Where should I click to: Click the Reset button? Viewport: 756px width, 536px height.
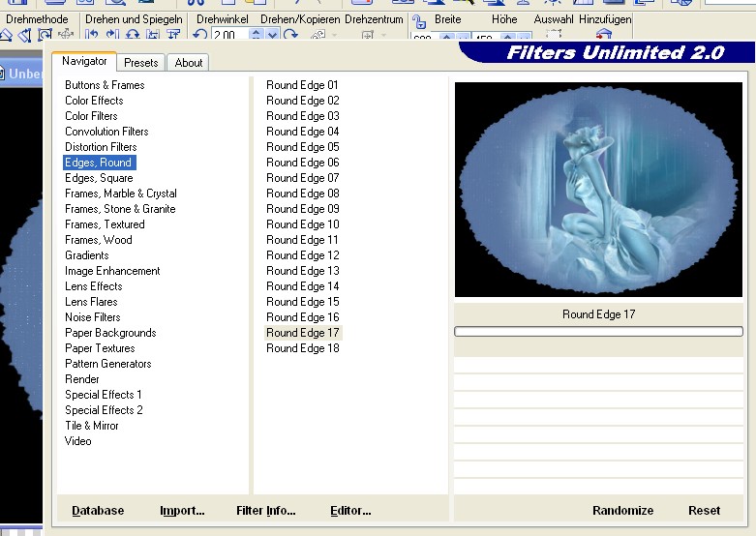704,511
